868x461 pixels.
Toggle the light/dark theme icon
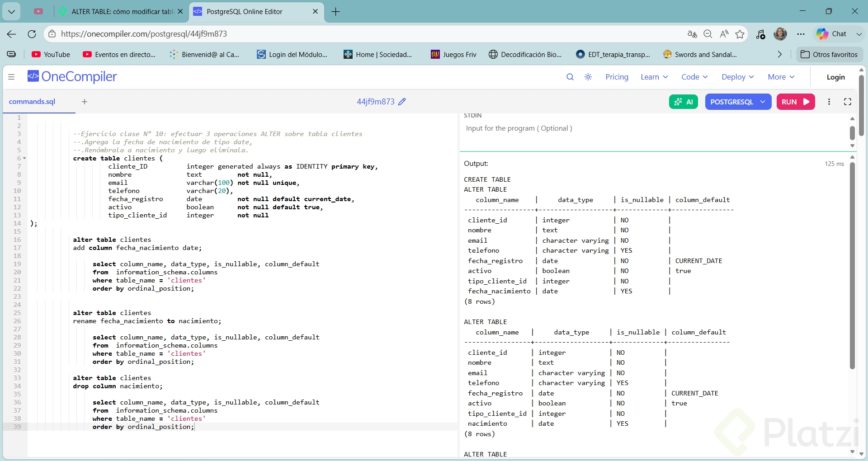click(588, 77)
